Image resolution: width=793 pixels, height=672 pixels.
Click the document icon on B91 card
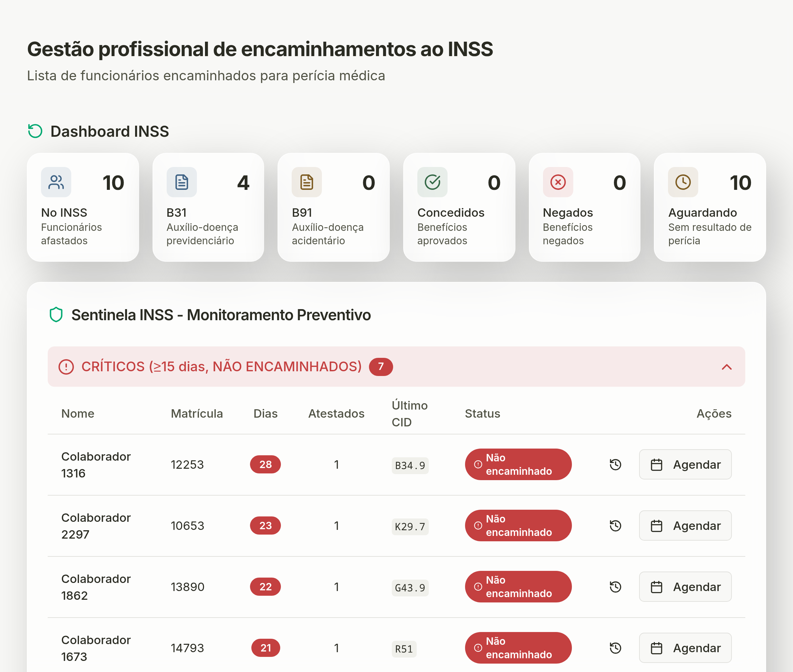pyautogui.click(x=306, y=182)
